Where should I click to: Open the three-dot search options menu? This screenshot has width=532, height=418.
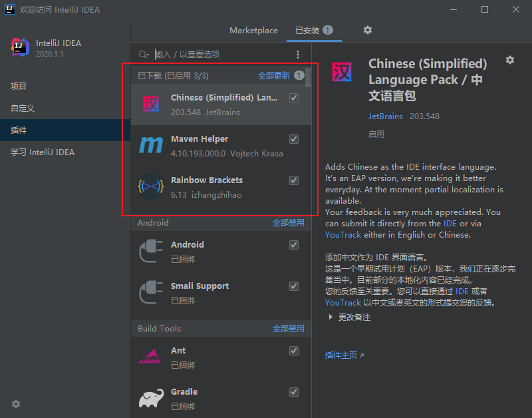(297, 55)
